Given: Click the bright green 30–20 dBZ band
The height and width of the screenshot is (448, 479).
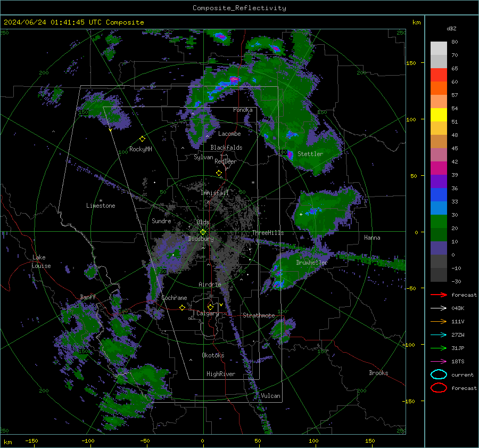Looking at the screenshot, I should pyautogui.click(x=439, y=222).
